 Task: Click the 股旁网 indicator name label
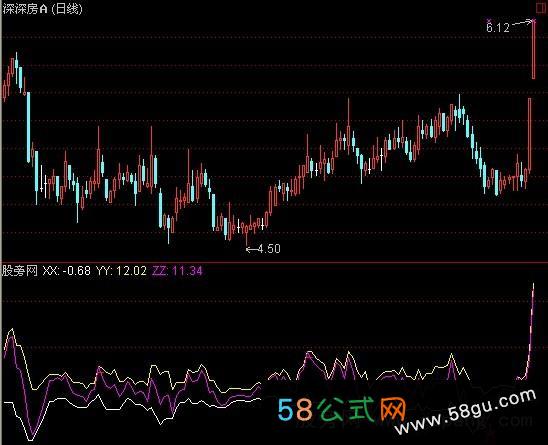tap(20, 271)
